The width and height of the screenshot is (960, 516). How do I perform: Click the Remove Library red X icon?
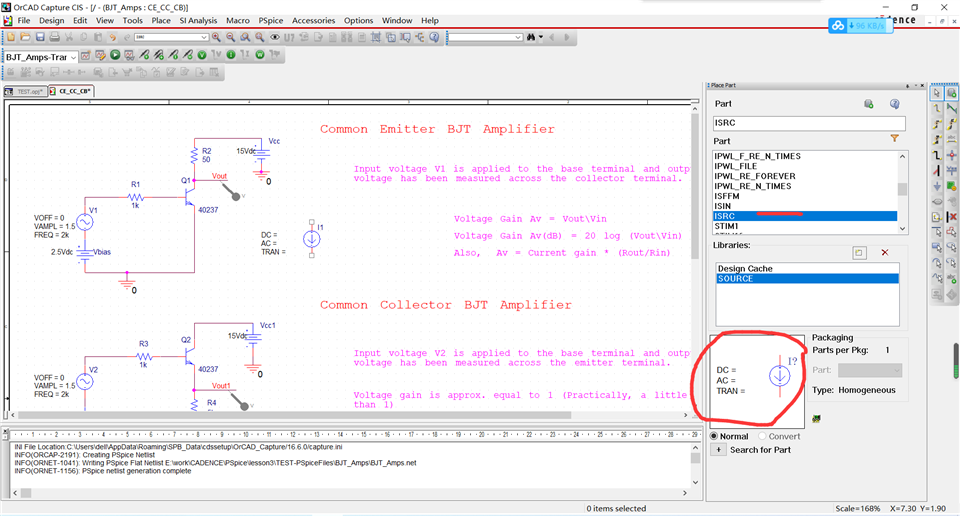tap(885, 253)
